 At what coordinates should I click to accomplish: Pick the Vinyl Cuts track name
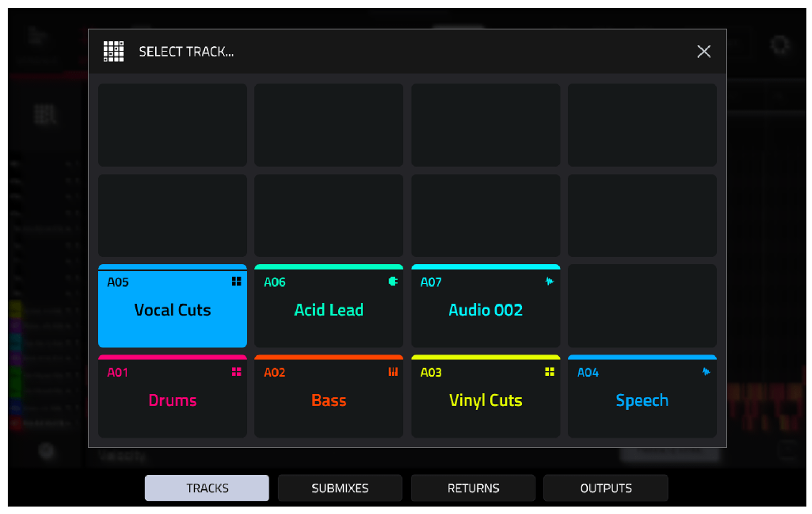[x=486, y=401]
